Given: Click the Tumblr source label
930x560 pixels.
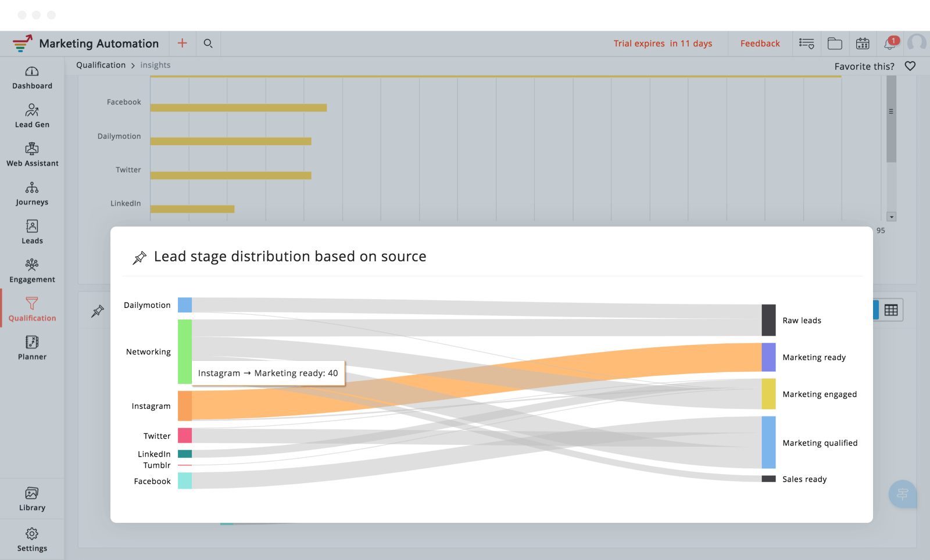Looking at the screenshot, I should coord(157,465).
